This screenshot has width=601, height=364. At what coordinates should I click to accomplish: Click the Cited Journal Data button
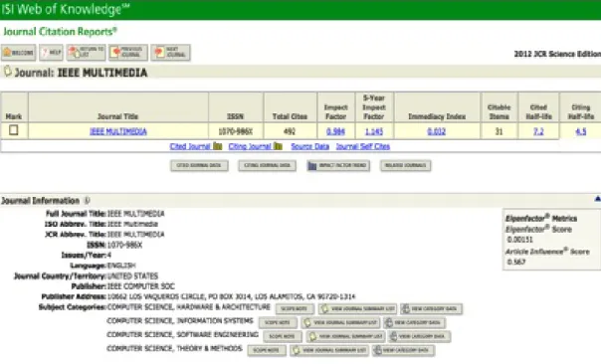pyautogui.click(x=199, y=165)
